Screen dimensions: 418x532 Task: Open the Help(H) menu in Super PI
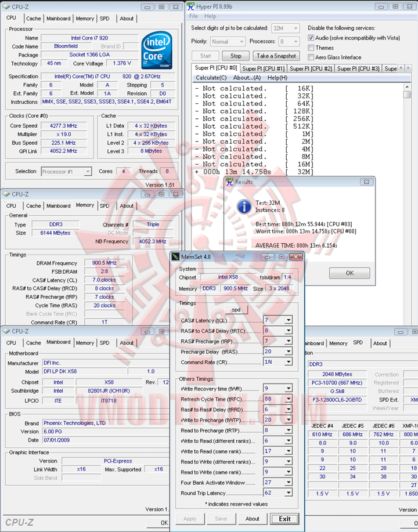(278, 78)
